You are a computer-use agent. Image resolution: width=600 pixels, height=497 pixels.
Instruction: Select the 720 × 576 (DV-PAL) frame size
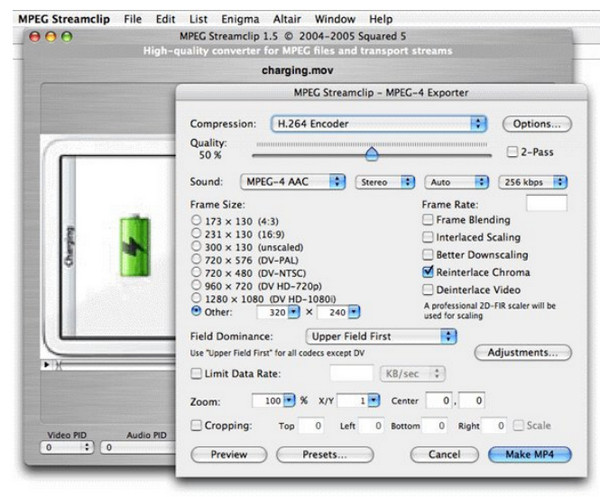click(196, 259)
